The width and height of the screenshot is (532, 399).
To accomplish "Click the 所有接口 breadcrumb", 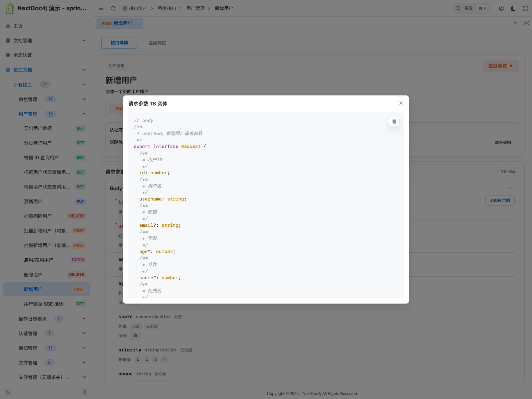I will 167,8.
